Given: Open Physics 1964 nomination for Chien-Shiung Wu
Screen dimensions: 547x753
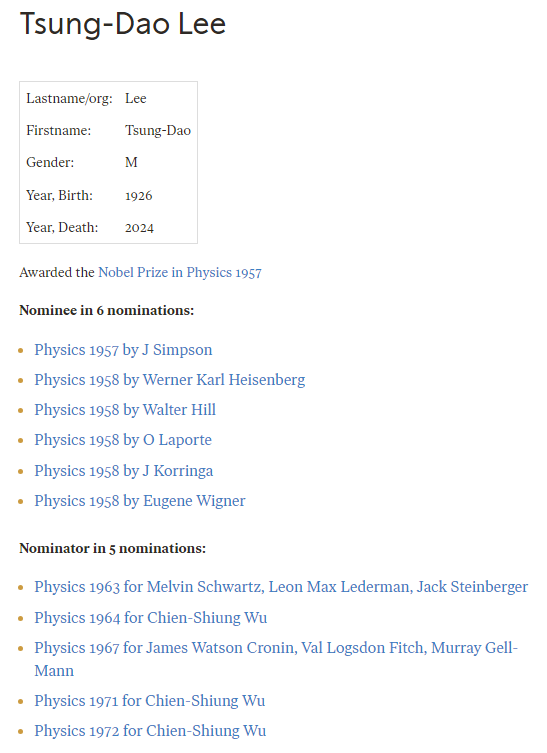Looking at the screenshot, I should coord(150,618).
